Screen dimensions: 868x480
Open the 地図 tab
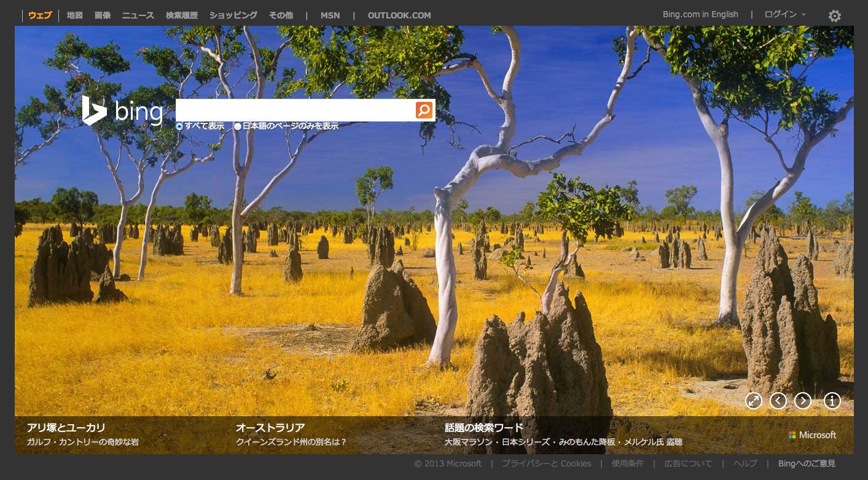[74, 15]
